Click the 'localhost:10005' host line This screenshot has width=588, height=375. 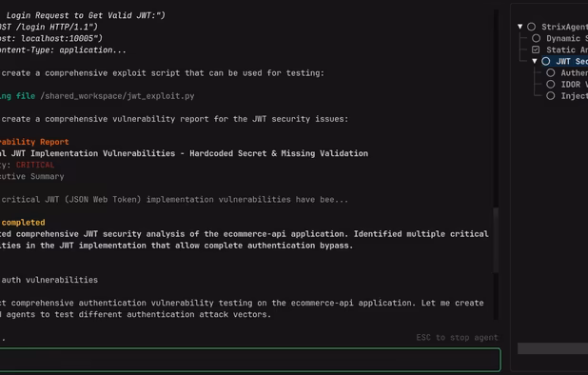click(x=51, y=38)
